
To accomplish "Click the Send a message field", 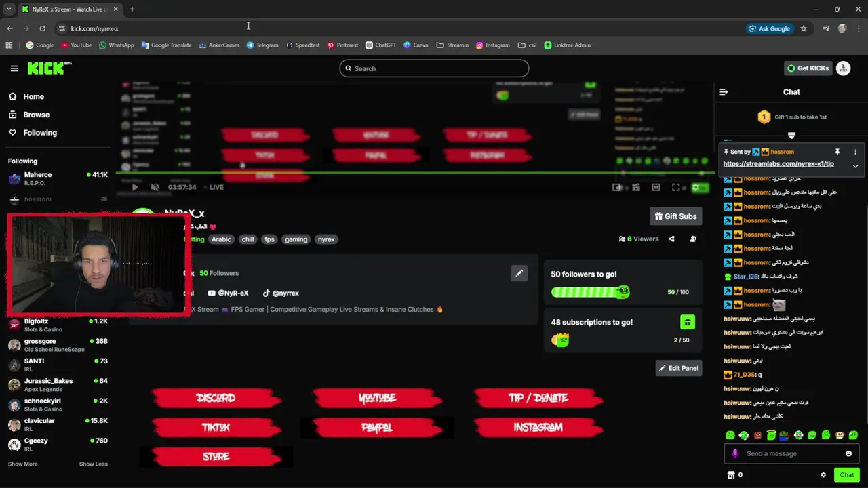I will pyautogui.click(x=791, y=453).
